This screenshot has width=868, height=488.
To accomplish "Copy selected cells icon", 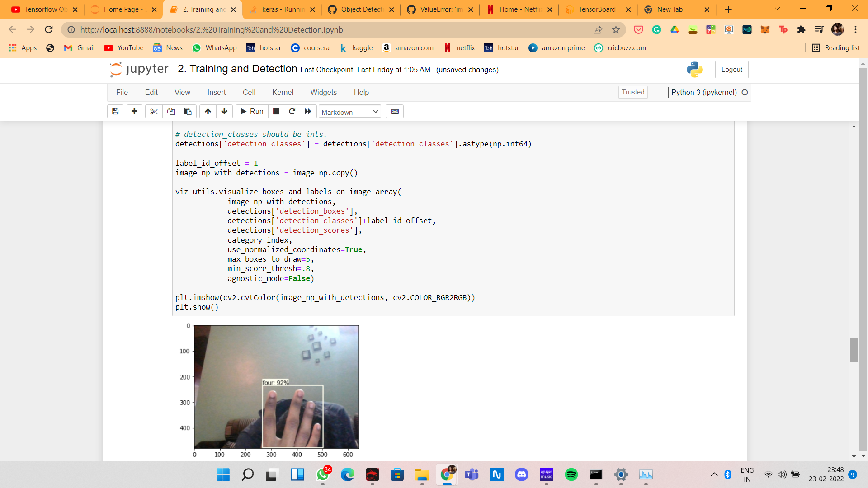I will pyautogui.click(x=170, y=112).
